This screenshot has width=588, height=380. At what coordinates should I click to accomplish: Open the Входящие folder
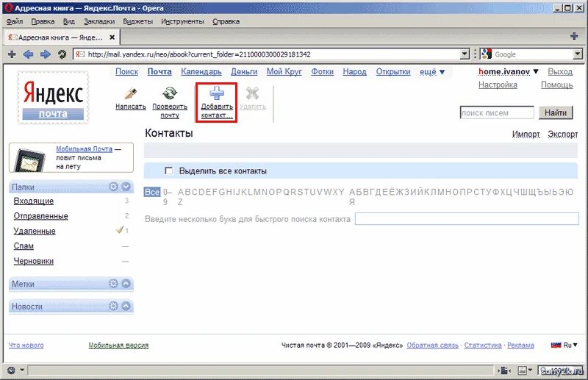(33, 201)
